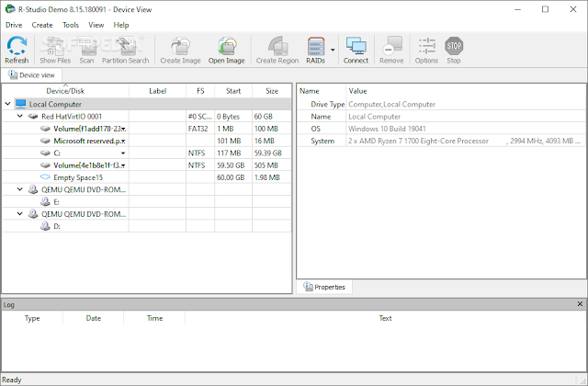
Task: Click the R-Studio app icon in title bar
Action: tap(10, 9)
